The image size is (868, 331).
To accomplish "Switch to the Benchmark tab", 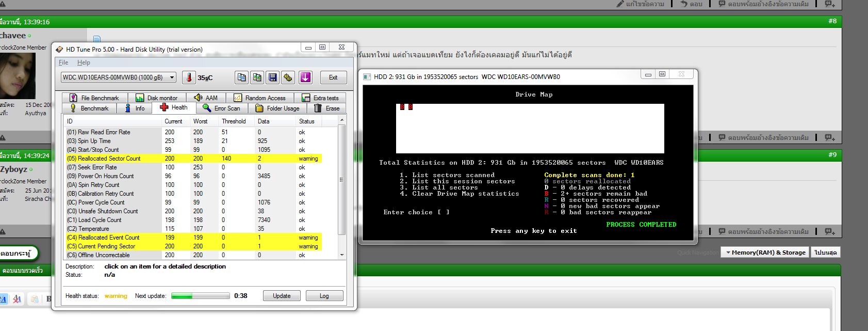I will (x=89, y=108).
